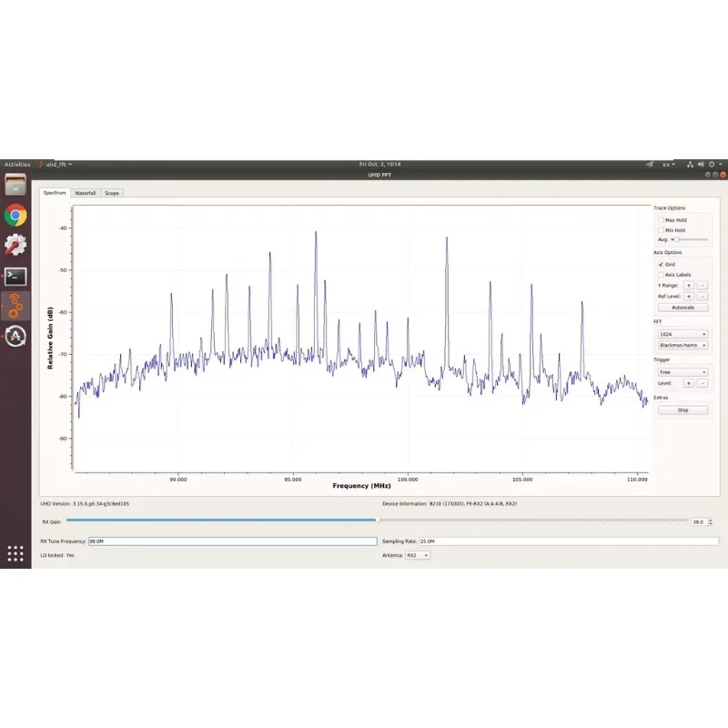Open the Files manager in the dock
This screenshot has height=728, width=728.
15,185
